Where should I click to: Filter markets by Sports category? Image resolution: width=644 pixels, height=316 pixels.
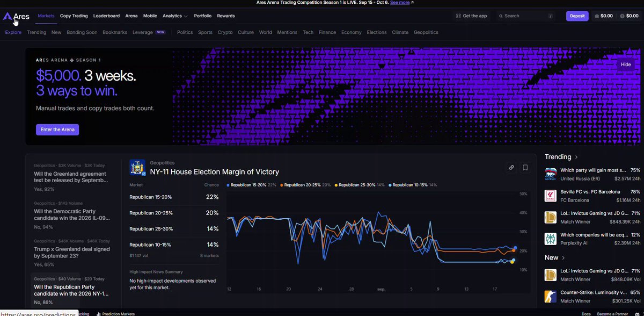(205, 32)
